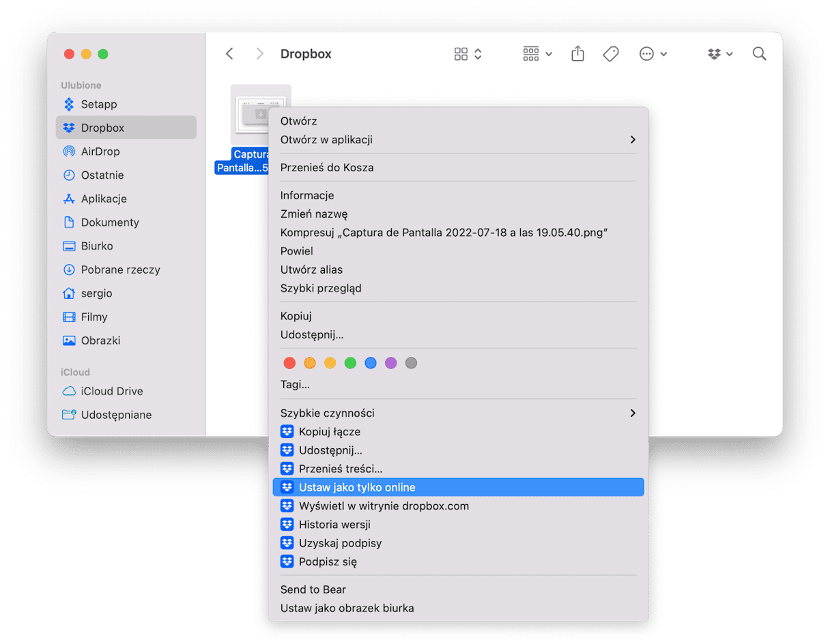Screen dimensions: 830x644
Task: Click the Dropbox toolbar dropdown icon
Action: (720, 54)
